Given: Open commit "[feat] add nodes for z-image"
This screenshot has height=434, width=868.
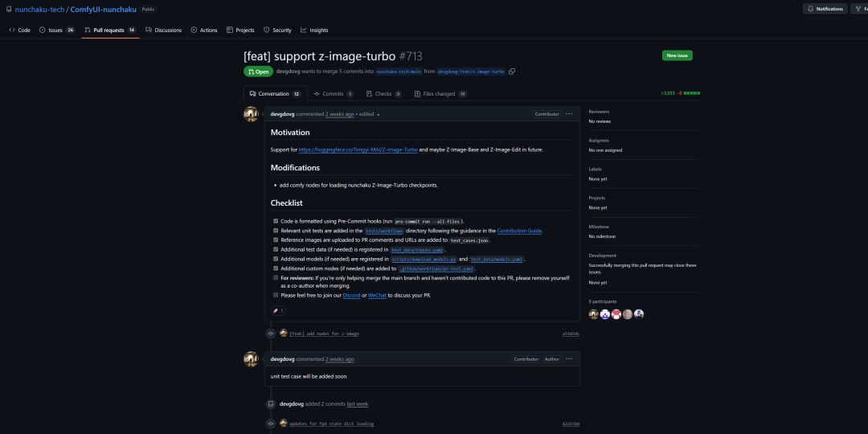Looking at the screenshot, I should [x=325, y=334].
